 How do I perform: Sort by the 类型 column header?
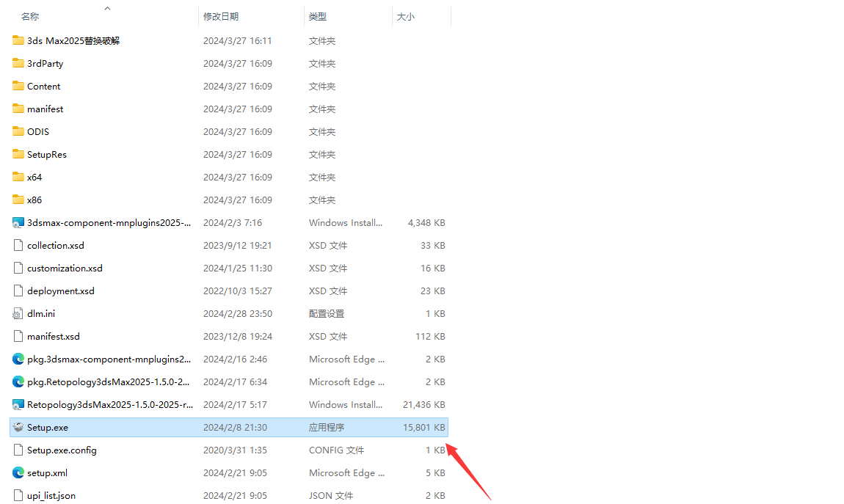(x=318, y=16)
